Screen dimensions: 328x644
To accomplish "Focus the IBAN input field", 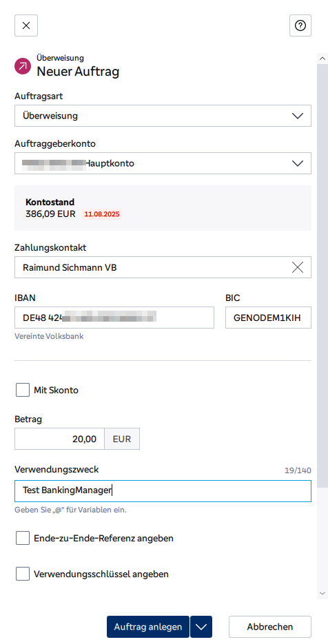I will pyautogui.click(x=114, y=318).
